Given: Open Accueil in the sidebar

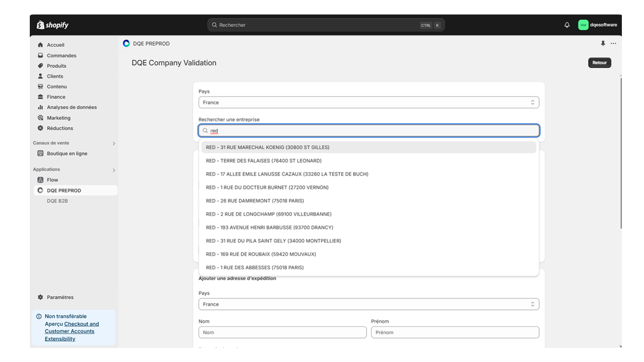Looking at the screenshot, I should coord(56,45).
